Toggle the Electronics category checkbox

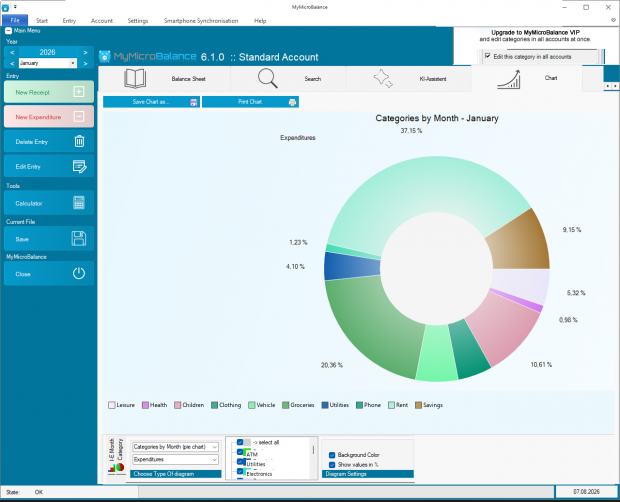[x=240, y=471]
